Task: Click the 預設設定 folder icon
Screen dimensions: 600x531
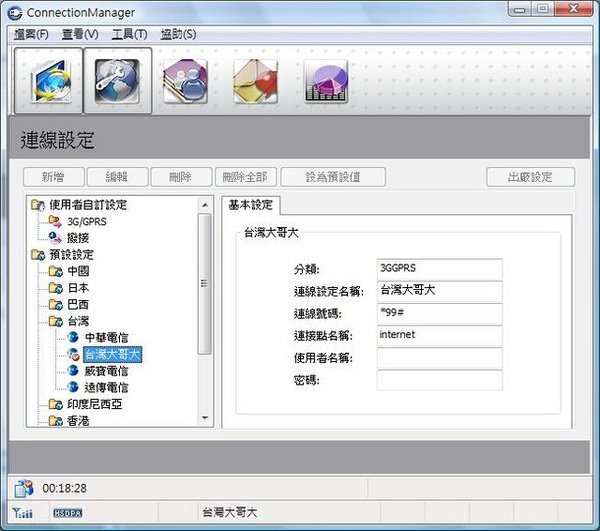Action: (38, 254)
